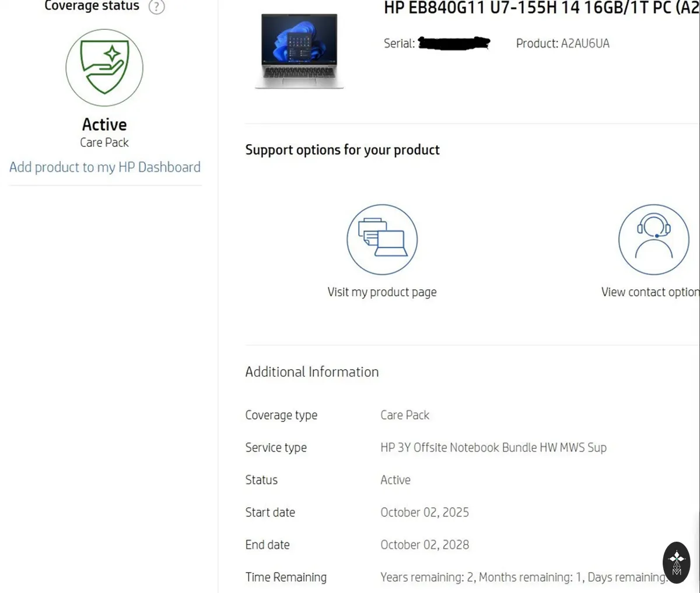Click the Time Remaining label
Viewport: 700px width, 593px height.
tap(286, 577)
